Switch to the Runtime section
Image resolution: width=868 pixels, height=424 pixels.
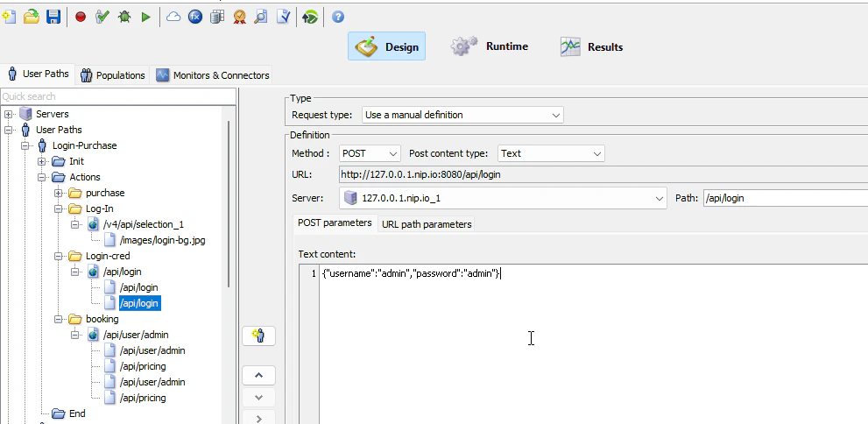pyautogui.click(x=490, y=46)
